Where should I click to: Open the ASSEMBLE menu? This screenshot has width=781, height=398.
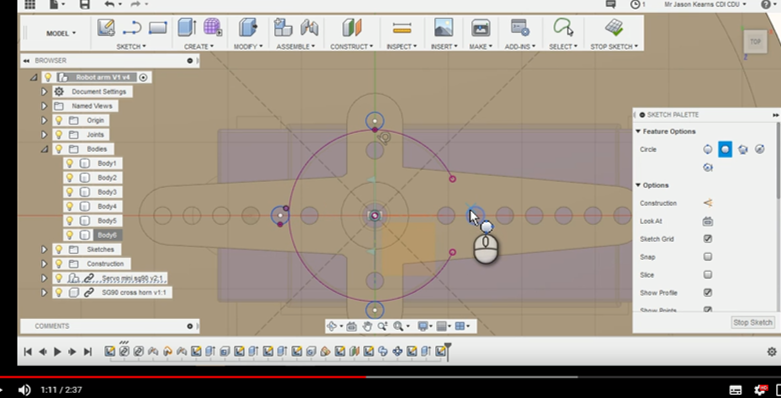tap(295, 46)
